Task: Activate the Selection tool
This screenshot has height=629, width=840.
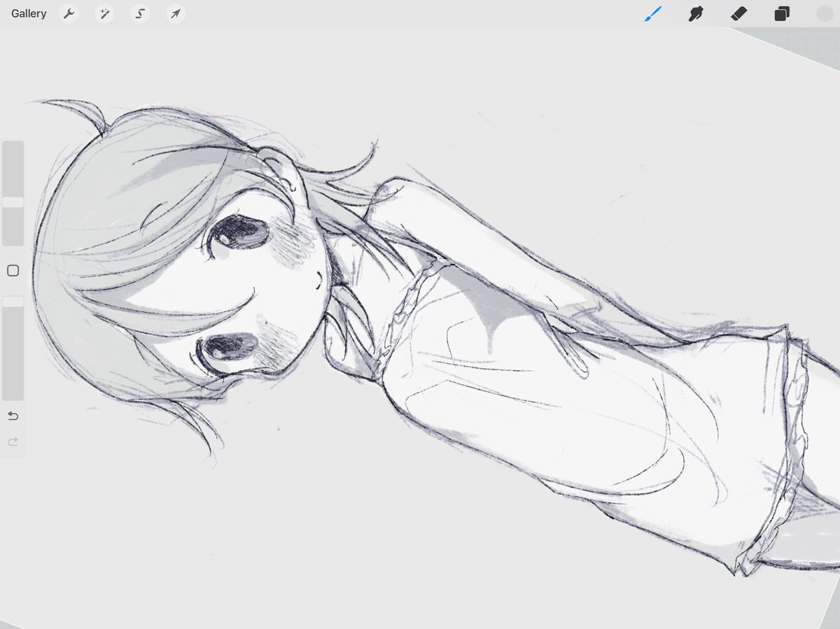Action: click(140, 13)
